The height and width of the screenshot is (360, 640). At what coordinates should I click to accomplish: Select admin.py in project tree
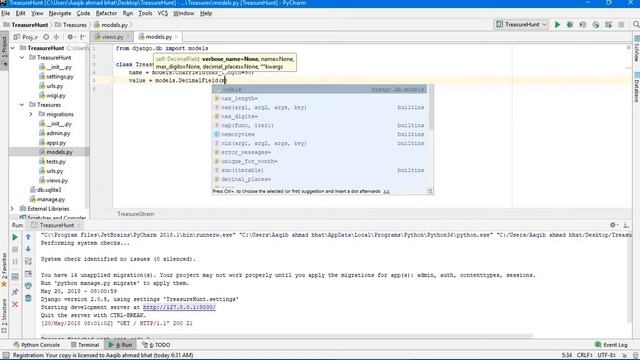pyautogui.click(x=55, y=133)
